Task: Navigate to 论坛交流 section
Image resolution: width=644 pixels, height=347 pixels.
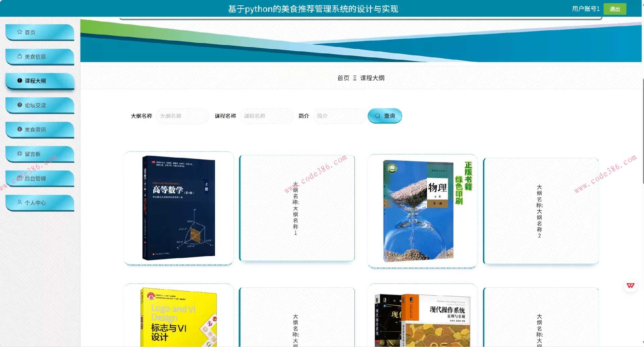Action: coord(37,105)
